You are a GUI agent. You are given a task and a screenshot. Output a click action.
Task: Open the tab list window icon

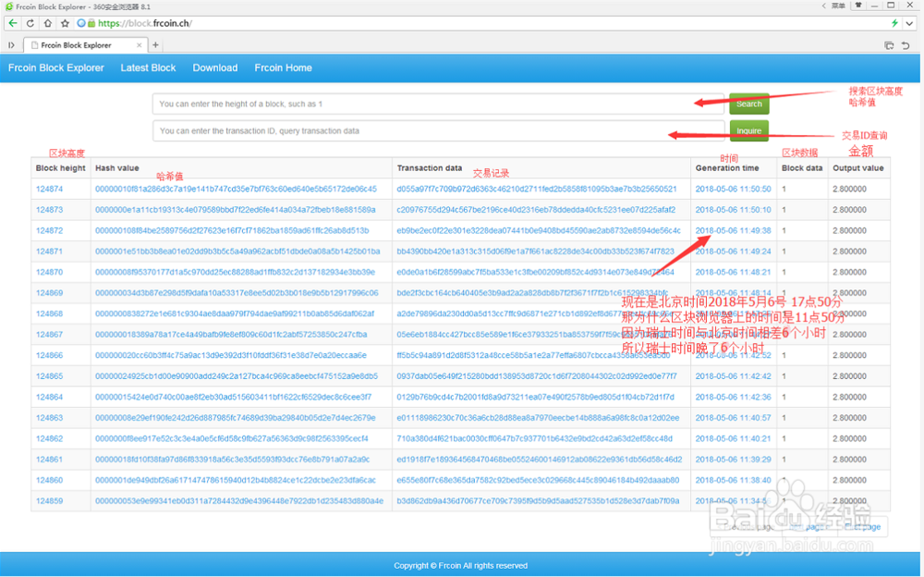pos(889,45)
